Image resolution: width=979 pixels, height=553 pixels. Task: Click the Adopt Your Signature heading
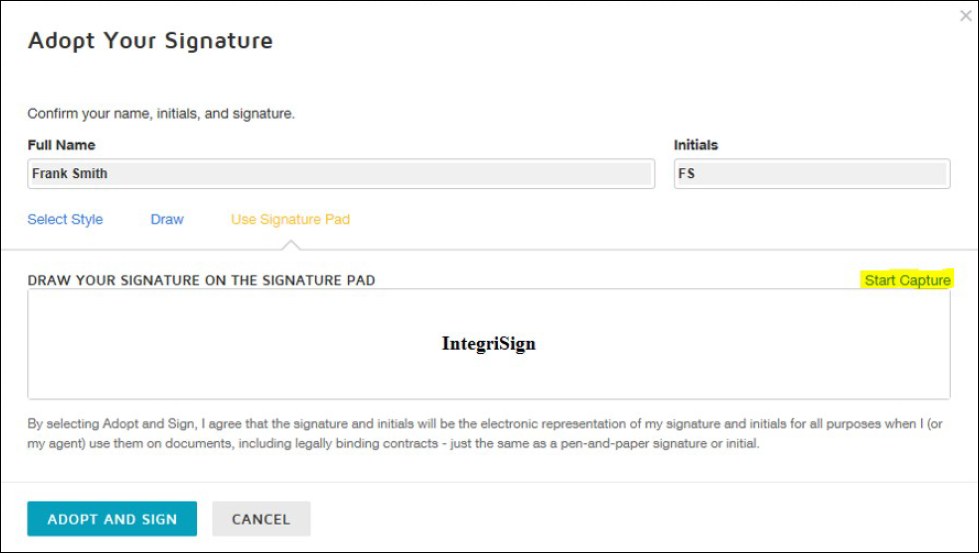coord(150,41)
